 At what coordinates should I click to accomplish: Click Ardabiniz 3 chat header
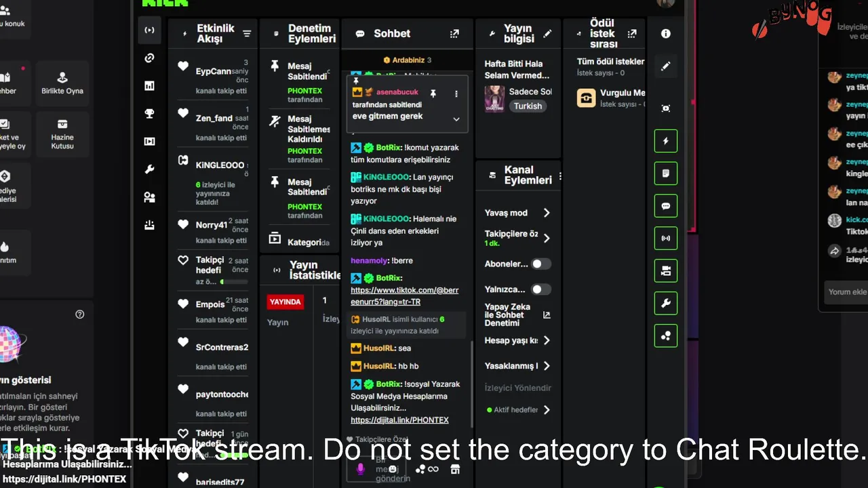[x=407, y=60]
